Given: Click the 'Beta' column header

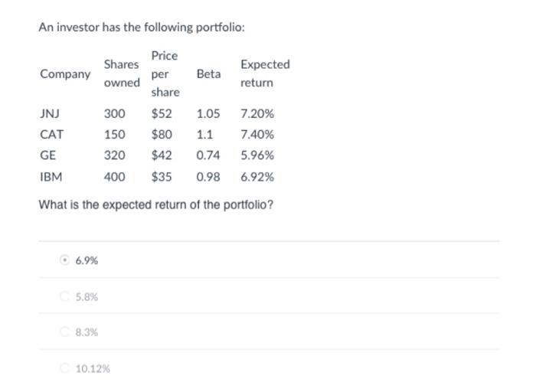Looking at the screenshot, I should click(x=208, y=74).
